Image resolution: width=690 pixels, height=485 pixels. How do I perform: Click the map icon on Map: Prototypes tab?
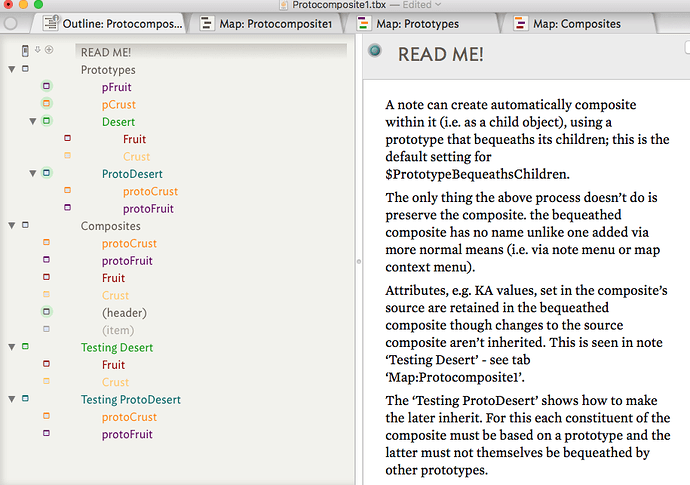[363, 23]
